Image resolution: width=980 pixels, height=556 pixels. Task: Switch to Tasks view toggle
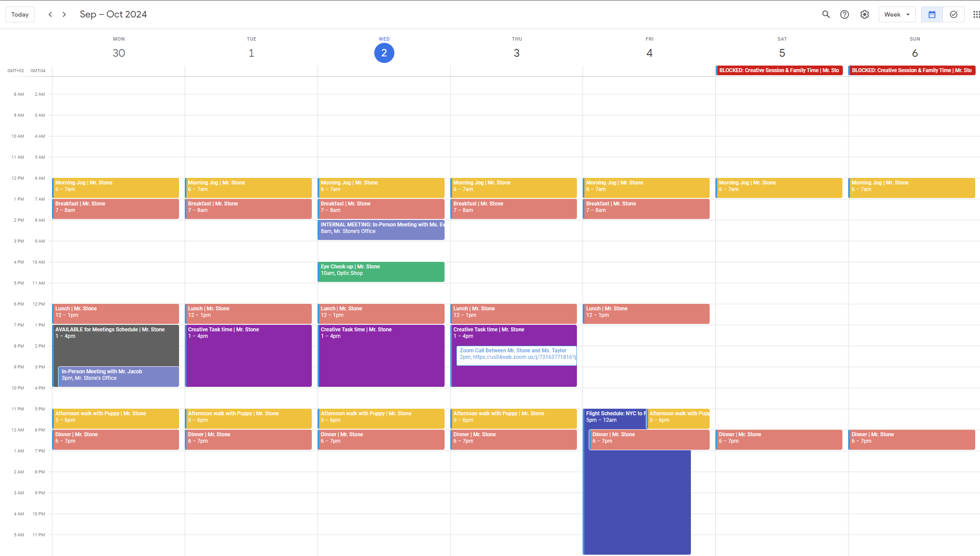click(953, 14)
